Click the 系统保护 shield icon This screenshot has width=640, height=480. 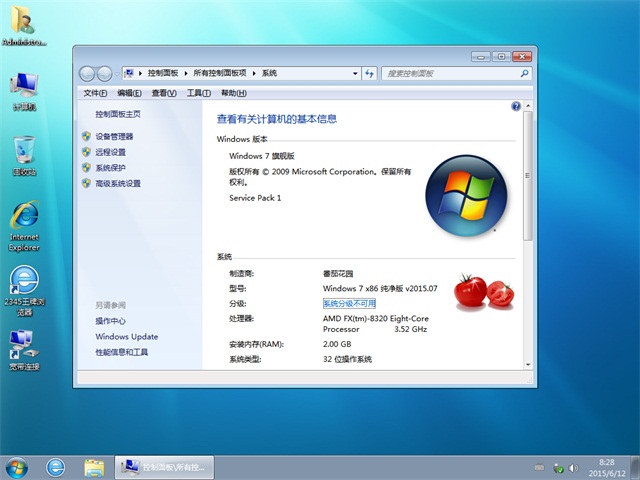click(x=86, y=168)
